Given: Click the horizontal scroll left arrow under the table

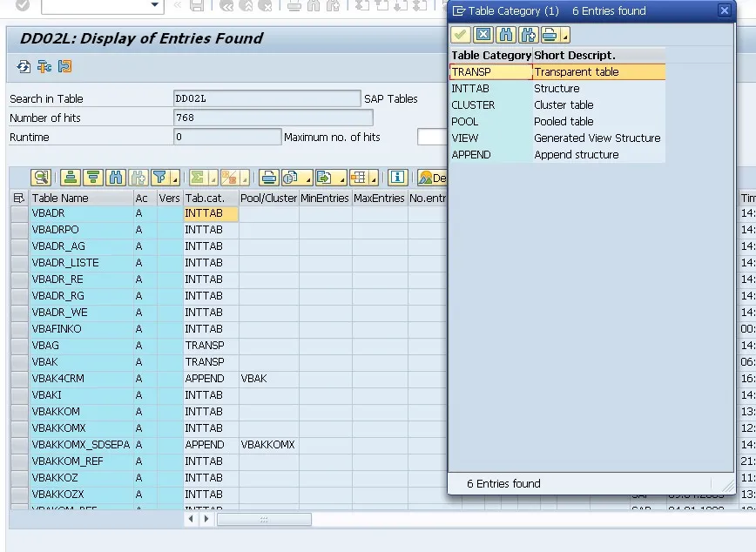Looking at the screenshot, I should tap(192, 519).
